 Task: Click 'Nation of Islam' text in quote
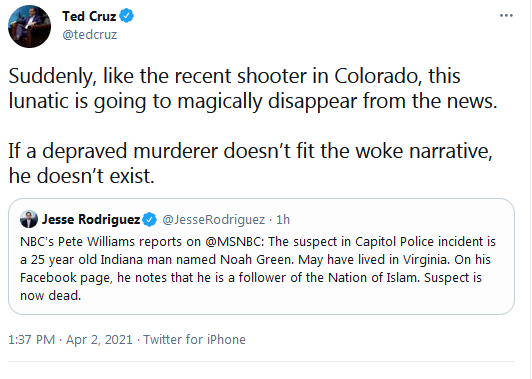tap(374, 278)
